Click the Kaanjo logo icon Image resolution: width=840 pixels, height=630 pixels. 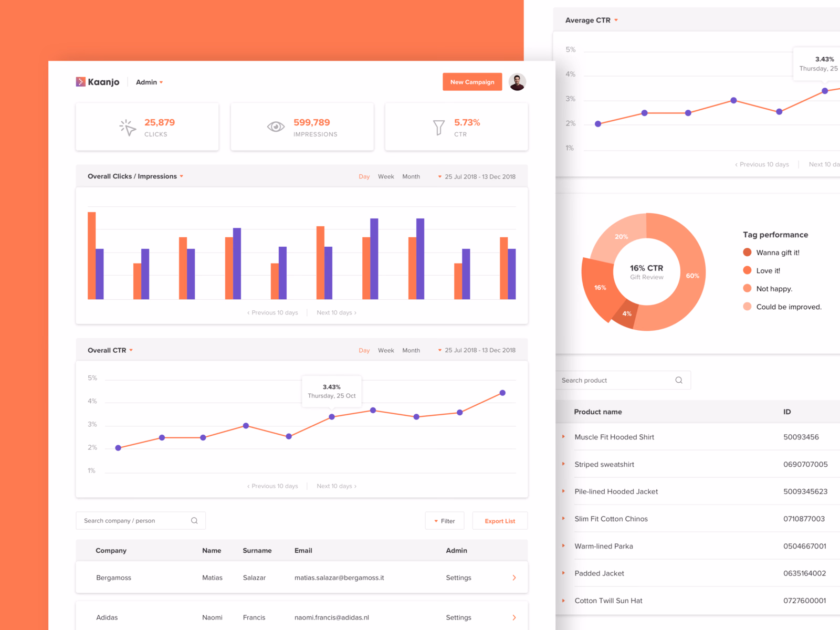click(80, 82)
